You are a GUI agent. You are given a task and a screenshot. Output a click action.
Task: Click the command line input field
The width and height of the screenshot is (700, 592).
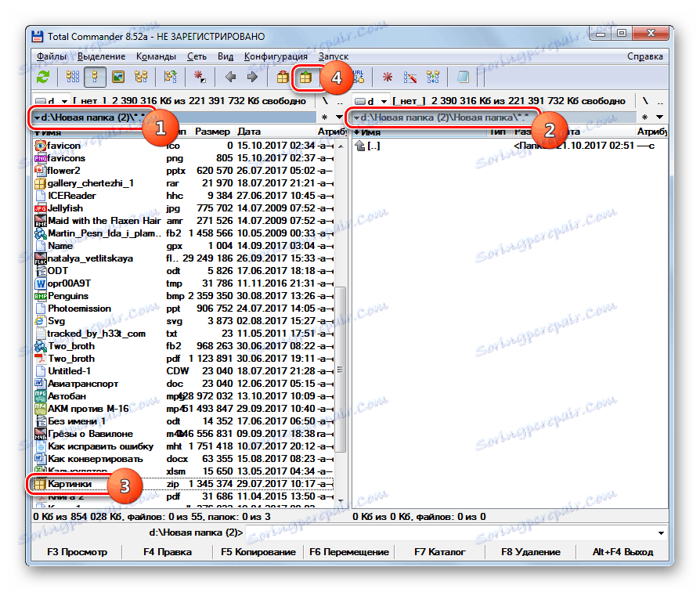(450, 532)
